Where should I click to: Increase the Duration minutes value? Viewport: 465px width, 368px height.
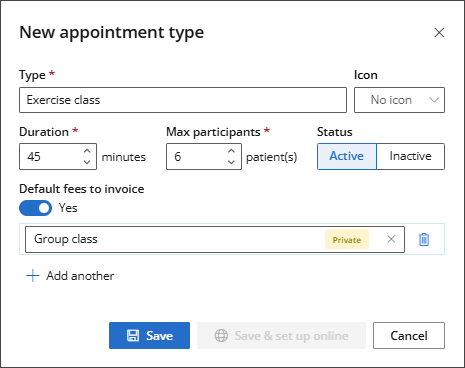click(87, 151)
